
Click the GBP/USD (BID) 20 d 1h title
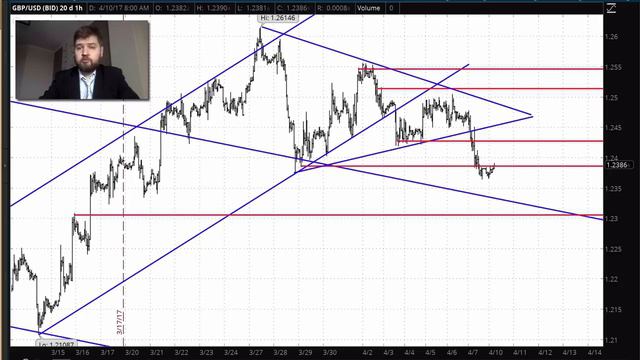pos(47,8)
